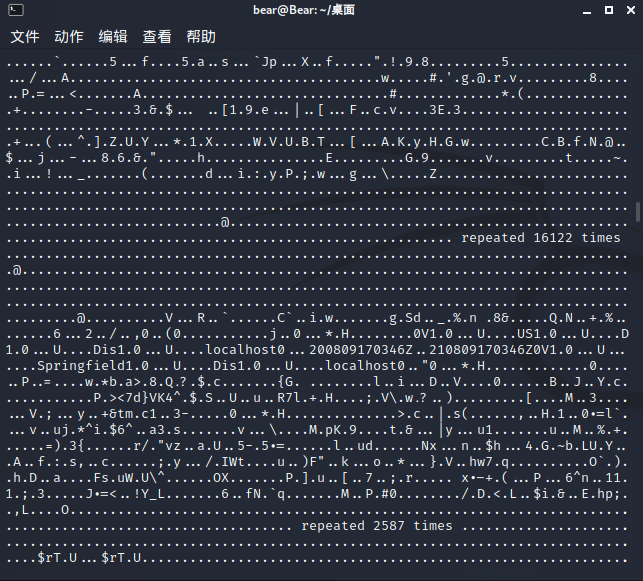The image size is (643, 581).
Task: Click the word "Springfield1.0" in output
Action: pyautogui.click(x=93, y=365)
